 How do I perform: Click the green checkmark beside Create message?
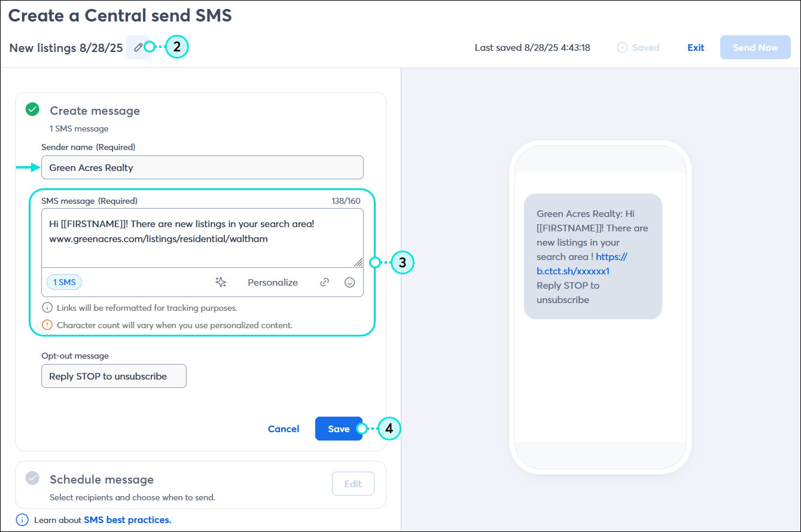[x=32, y=109]
